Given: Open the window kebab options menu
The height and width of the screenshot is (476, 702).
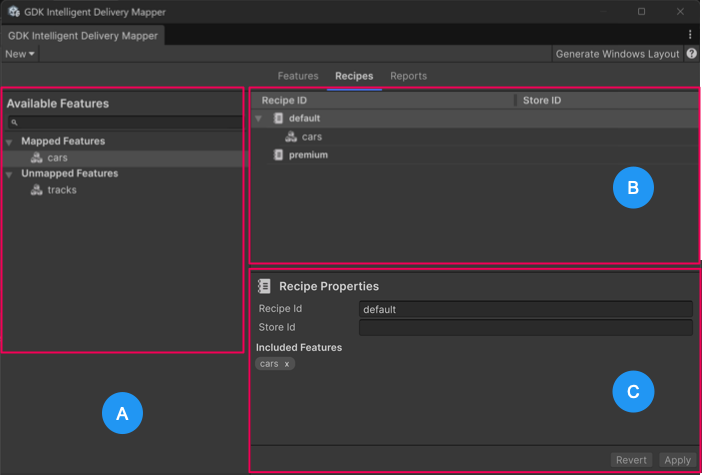Looking at the screenshot, I should coord(690,34).
